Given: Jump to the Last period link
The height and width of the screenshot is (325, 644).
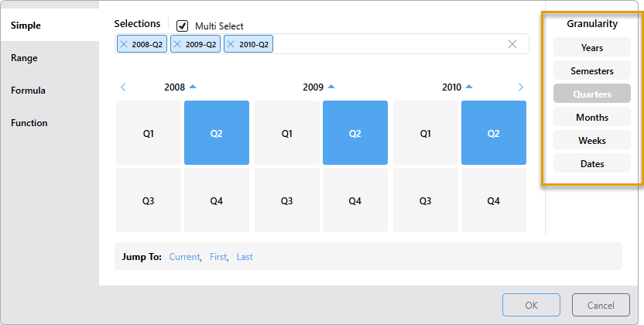Looking at the screenshot, I should pos(245,257).
